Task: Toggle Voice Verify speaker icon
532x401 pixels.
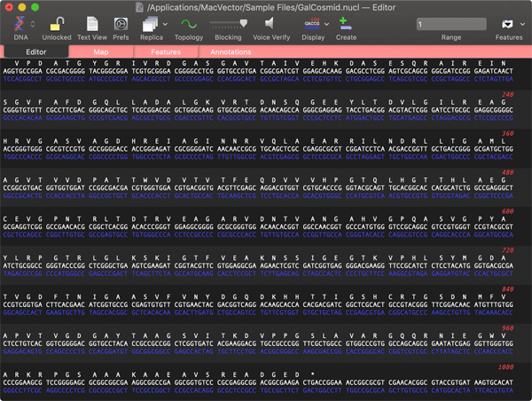Action: pyautogui.click(x=270, y=23)
